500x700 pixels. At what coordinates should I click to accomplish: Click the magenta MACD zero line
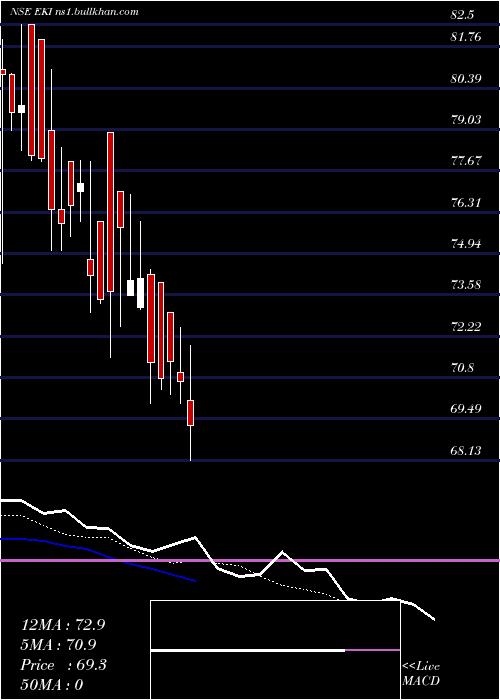[250, 560]
